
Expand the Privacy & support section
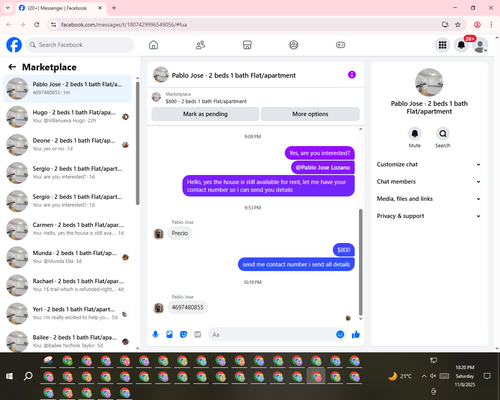point(429,216)
